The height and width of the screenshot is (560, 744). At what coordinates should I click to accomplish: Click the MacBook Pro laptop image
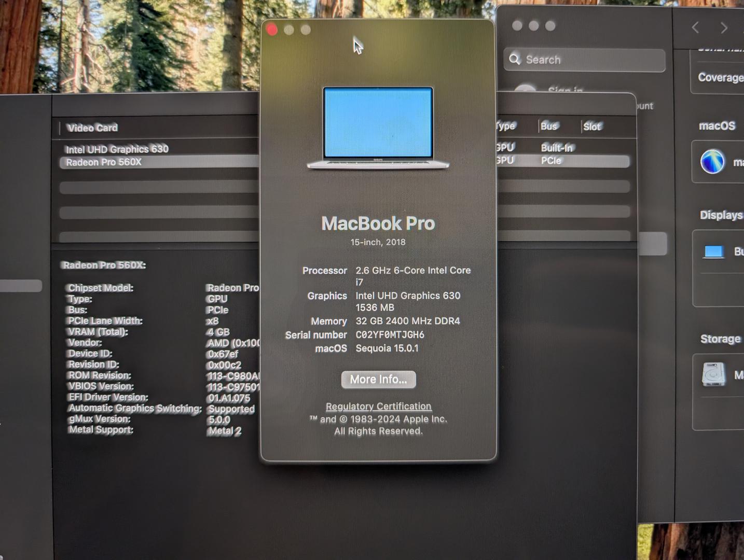[x=378, y=128]
